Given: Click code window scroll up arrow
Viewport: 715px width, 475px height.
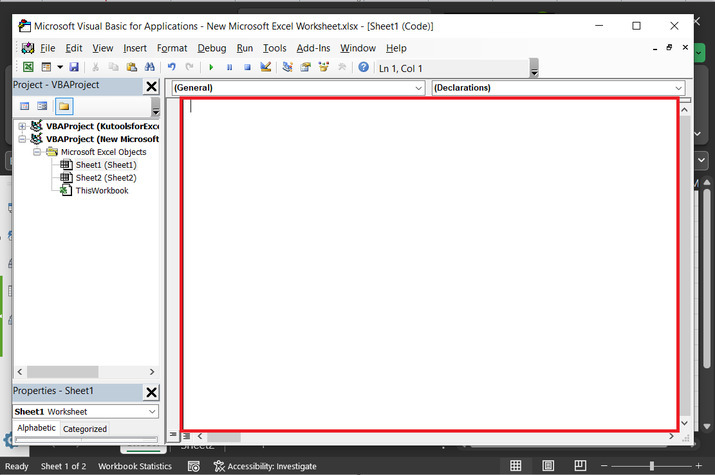Looking at the screenshot, I should tap(684, 110).
